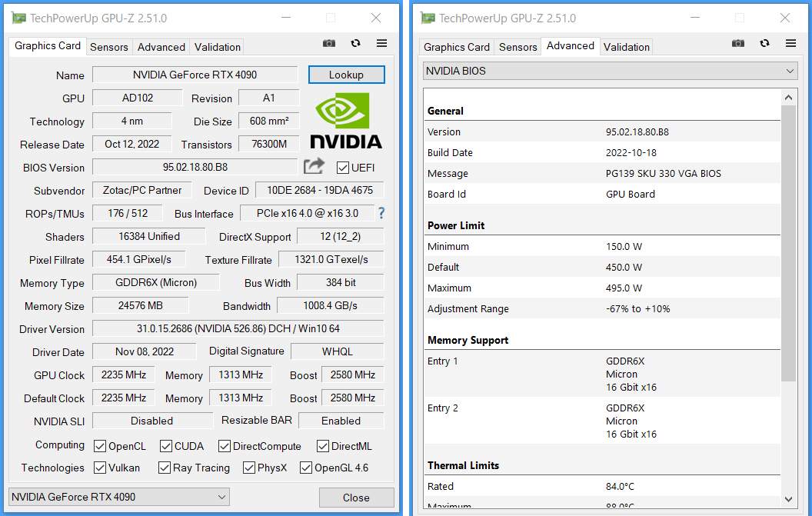Viewport: 812px width, 516px height.
Task: Switch to Advanced tab in left window
Action: click(x=161, y=47)
